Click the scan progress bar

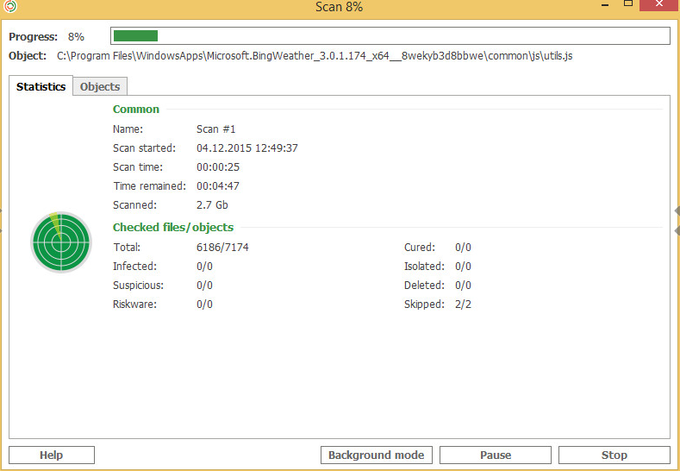point(390,36)
